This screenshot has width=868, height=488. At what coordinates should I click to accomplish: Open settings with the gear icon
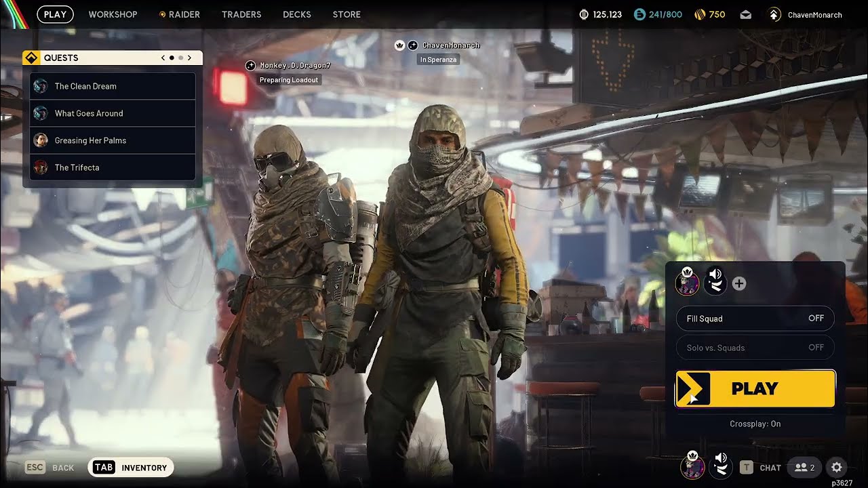point(837,468)
